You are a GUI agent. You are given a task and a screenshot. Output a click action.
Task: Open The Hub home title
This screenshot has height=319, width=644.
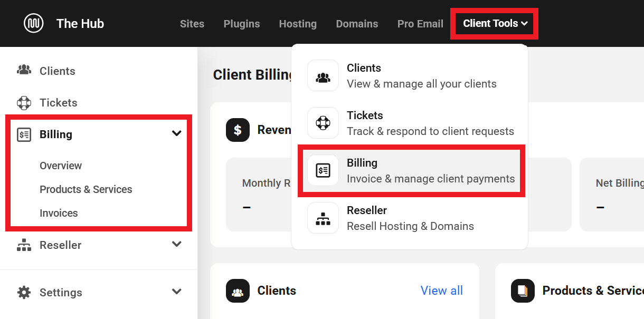pos(80,24)
